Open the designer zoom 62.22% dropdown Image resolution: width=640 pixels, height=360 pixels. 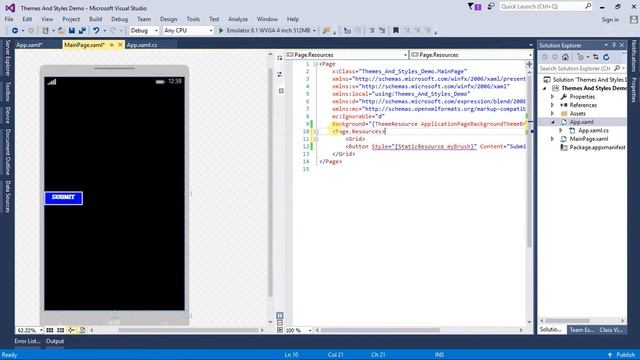click(41, 330)
